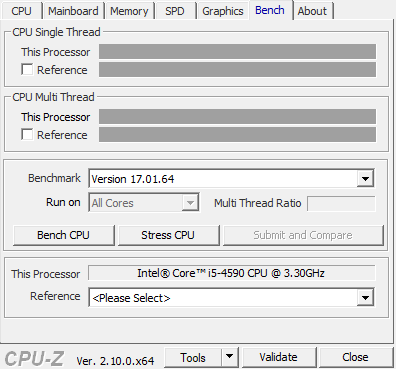Go to the Graphics tab
Image resolution: width=396 pixels, height=369 pixels.
click(223, 11)
